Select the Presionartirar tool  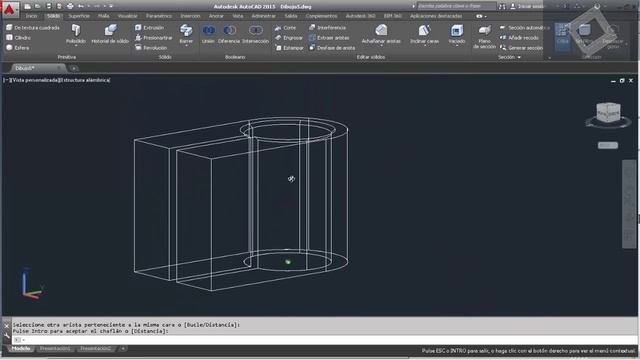(153, 38)
